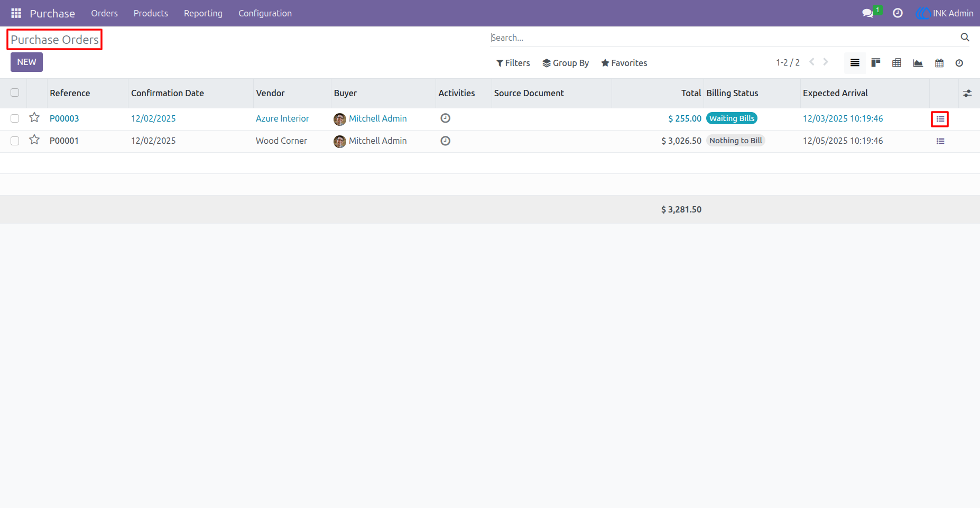Select all orders with header checkbox

pyautogui.click(x=15, y=93)
